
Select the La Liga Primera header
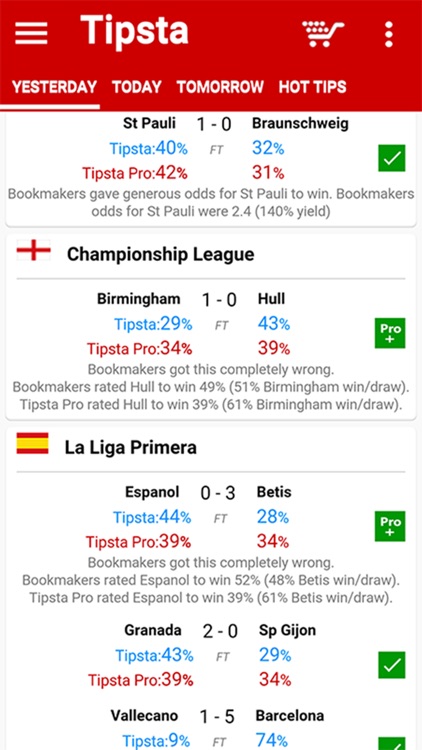[131, 448]
